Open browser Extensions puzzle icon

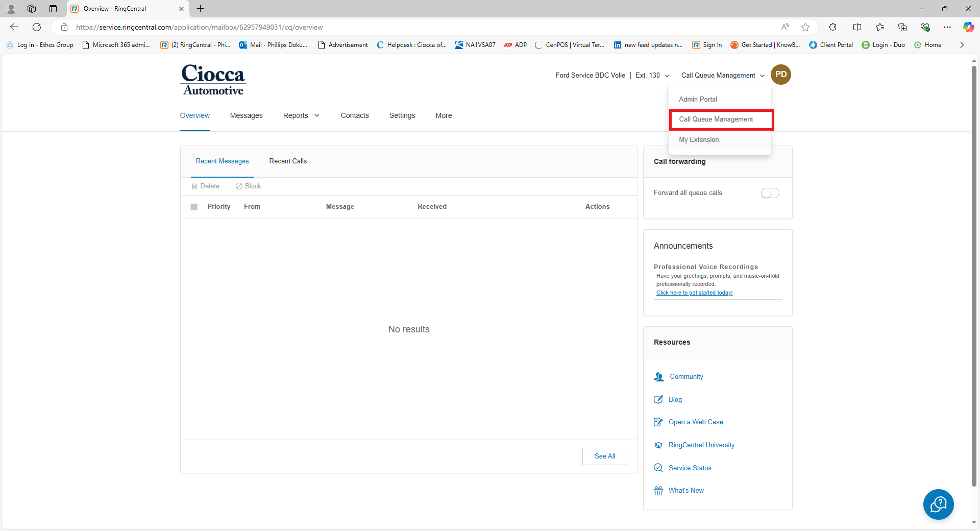click(x=832, y=27)
